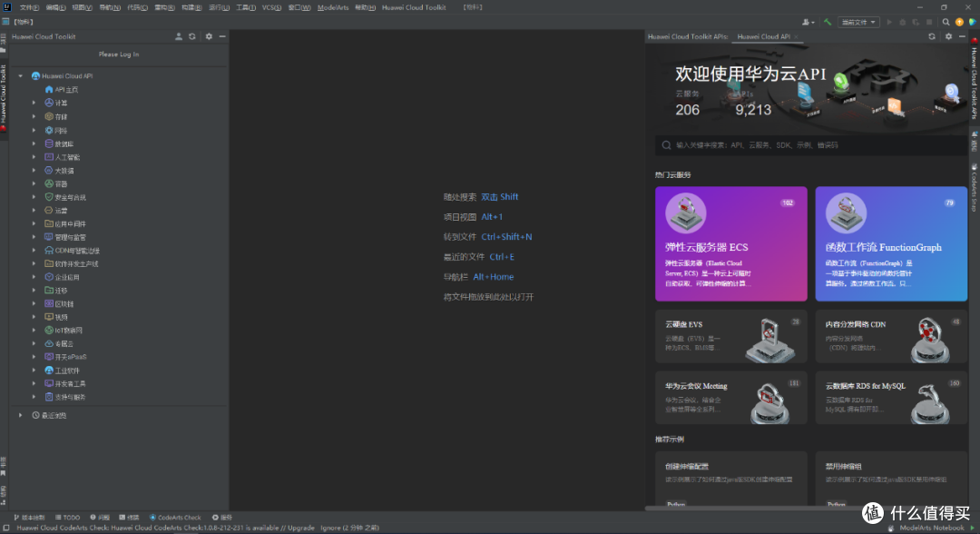Open the 内容分发网络 CDN card
This screenshot has height=534, width=980.
pos(891,336)
